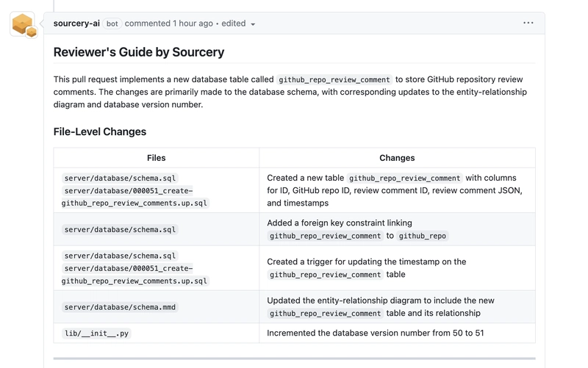Click the File-Level Changes heading

pyautogui.click(x=100, y=131)
